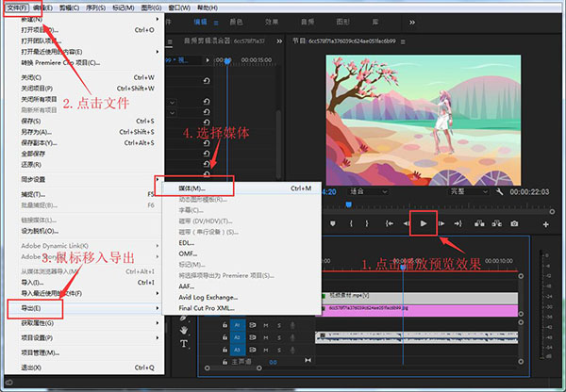Choose Final Cut Pro XML... export option
566x392 pixels.
coord(241,308)
